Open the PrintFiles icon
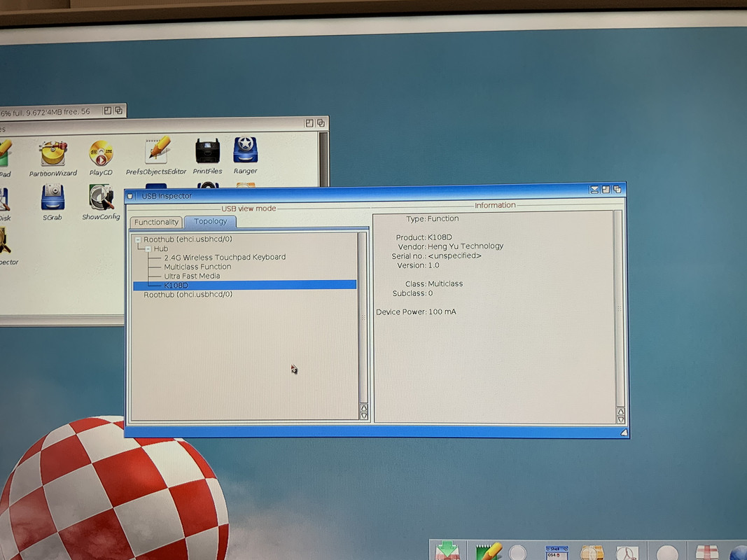This screenshot has width=747, height=560. tap(208, 151)
